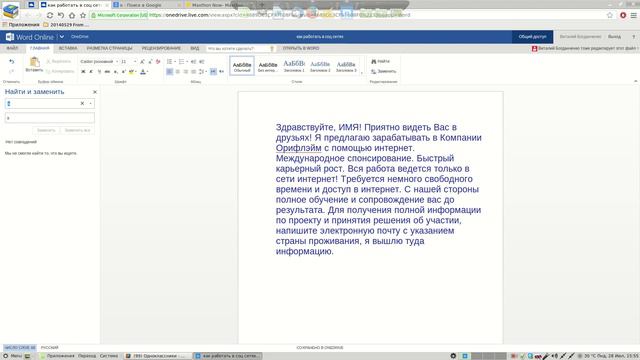Click ОТКРЫТЬ В WORD button

(301, 48)
